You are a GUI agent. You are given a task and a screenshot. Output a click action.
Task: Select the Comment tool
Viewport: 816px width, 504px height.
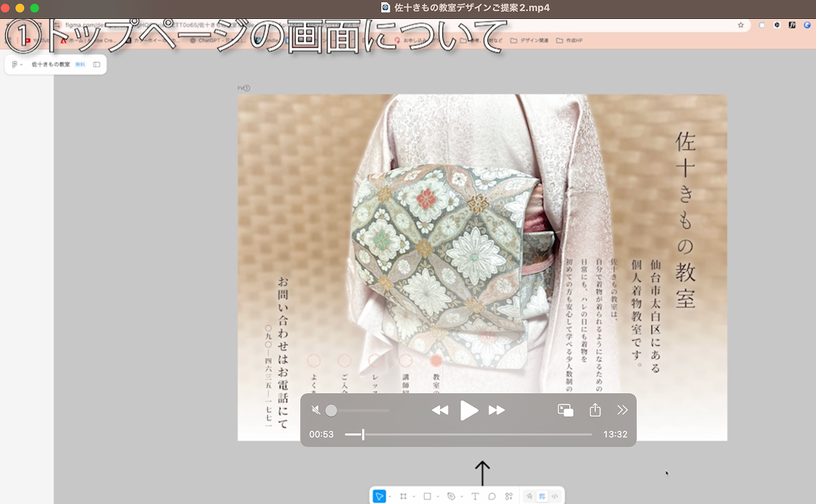pyautogui.click(x=492, y=496)
